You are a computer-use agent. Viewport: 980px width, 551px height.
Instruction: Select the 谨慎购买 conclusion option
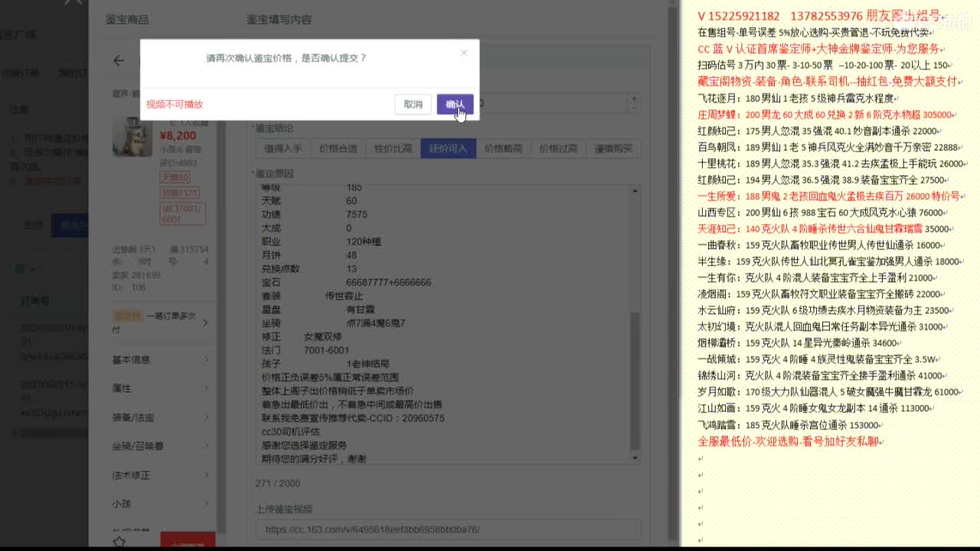613,148
